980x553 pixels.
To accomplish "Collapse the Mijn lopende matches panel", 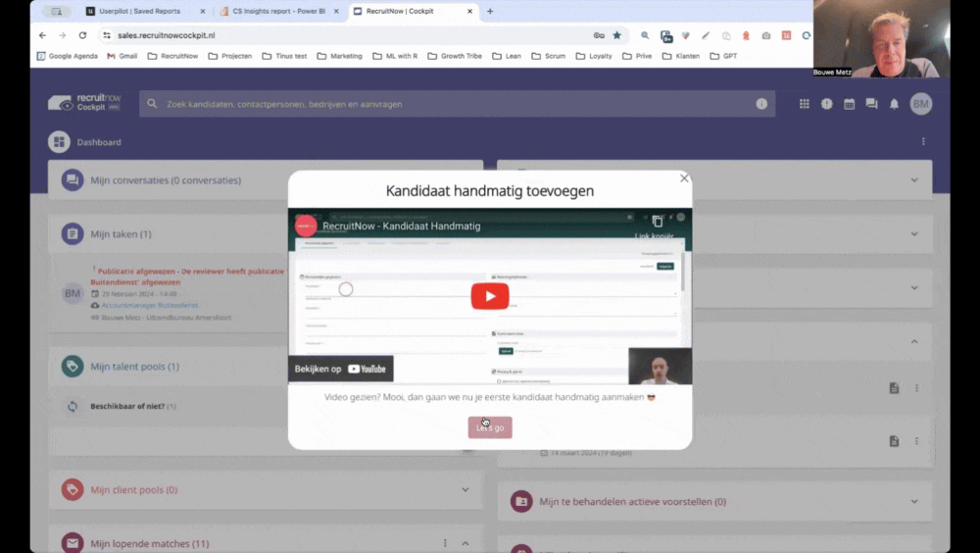I will pyautogui.click(x=465, y=543).
